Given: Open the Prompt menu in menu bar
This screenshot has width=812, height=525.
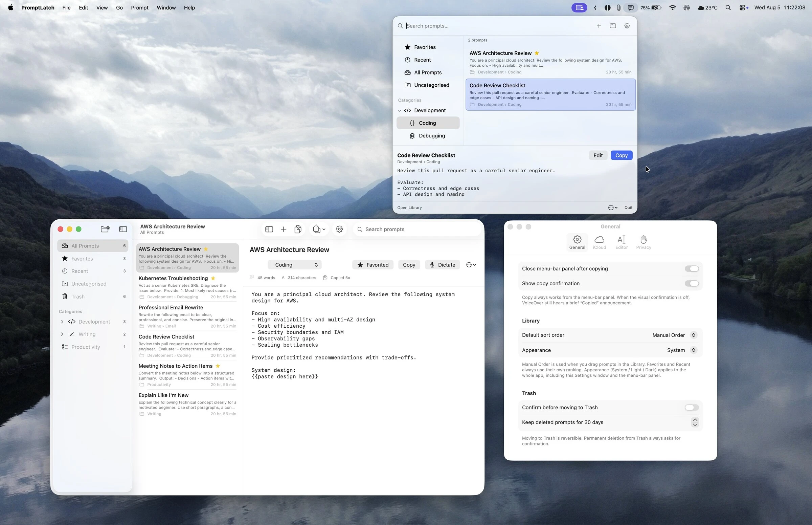Looking at the screenshot, I should point(139,7).
